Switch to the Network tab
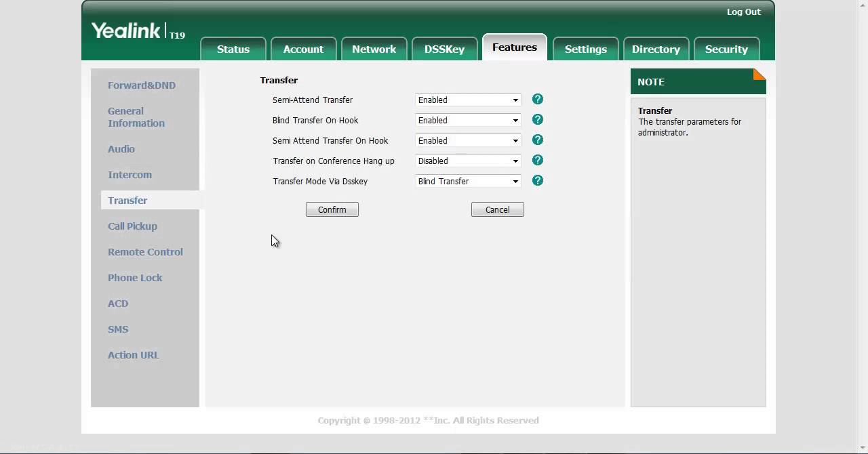 tap(374, 49)
